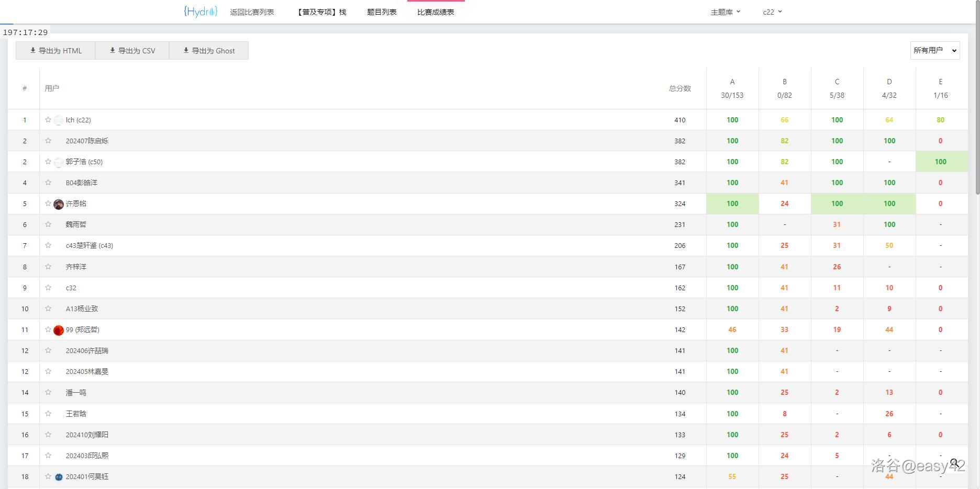Toggle star for 202407陈启烁

pos(48,141)
